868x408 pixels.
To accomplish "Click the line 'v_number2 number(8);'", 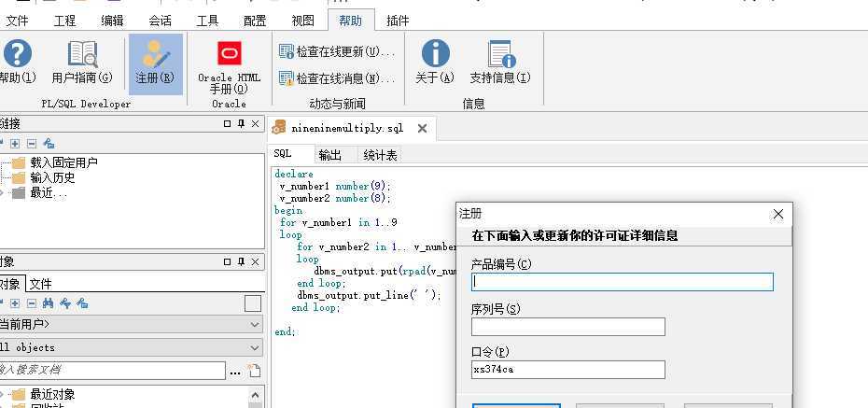I will 335,198.
